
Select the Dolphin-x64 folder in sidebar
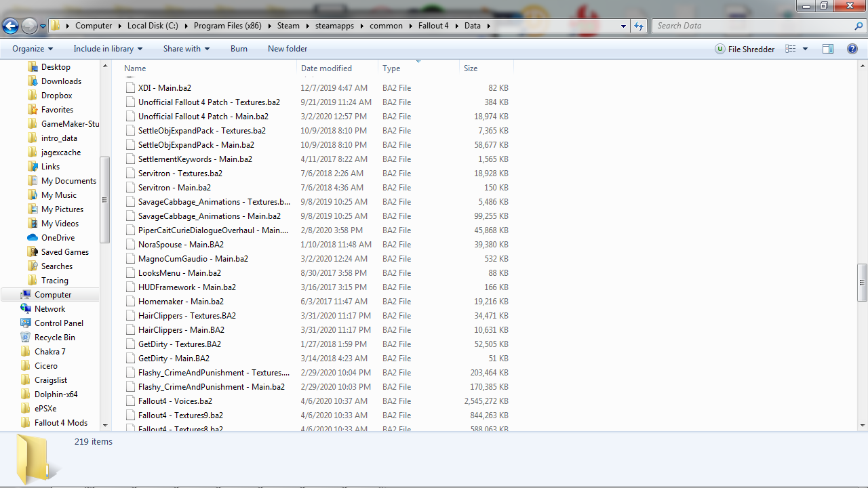(56, 394)
